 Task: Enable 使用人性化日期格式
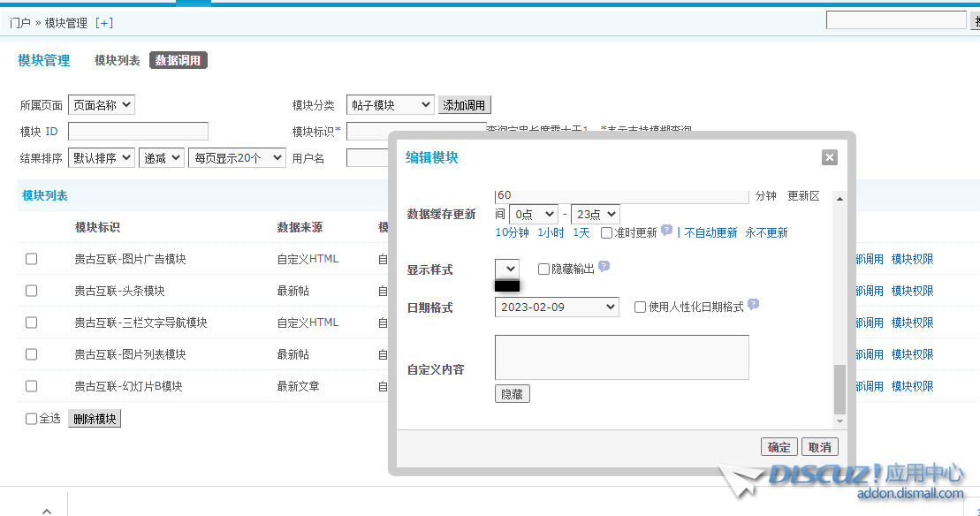(x=640, y=306)
